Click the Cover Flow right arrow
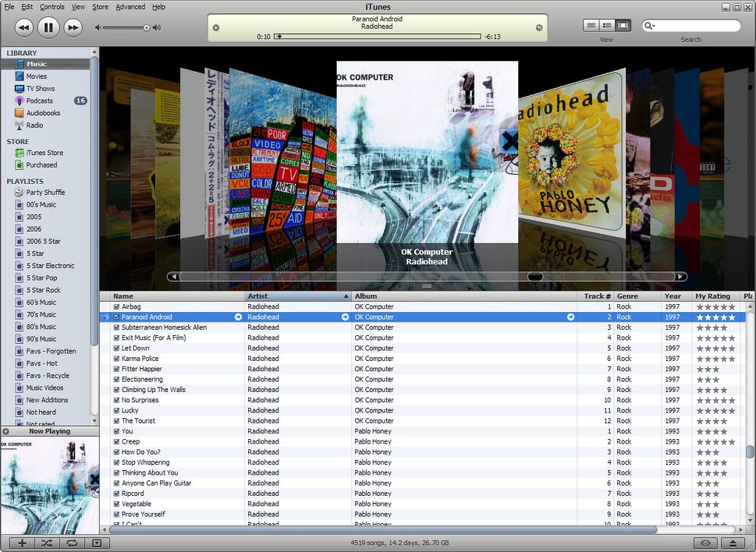The image size is (756, 552). 680,276
